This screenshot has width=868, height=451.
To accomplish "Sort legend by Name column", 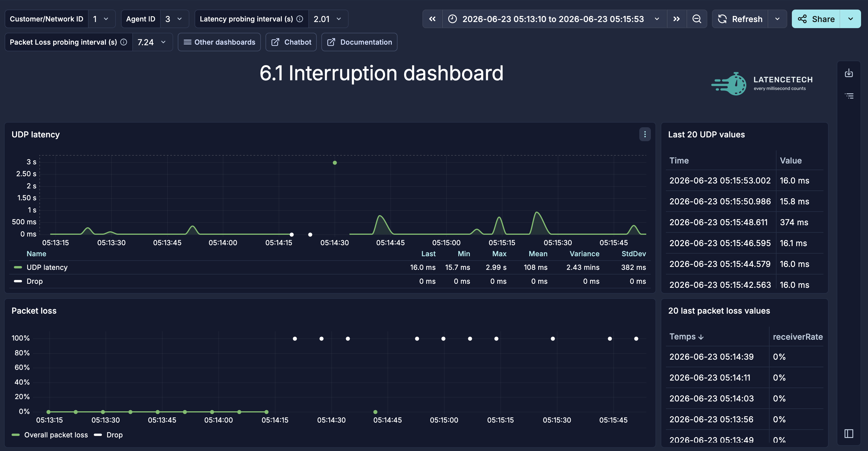I will [x=36, y=254].
